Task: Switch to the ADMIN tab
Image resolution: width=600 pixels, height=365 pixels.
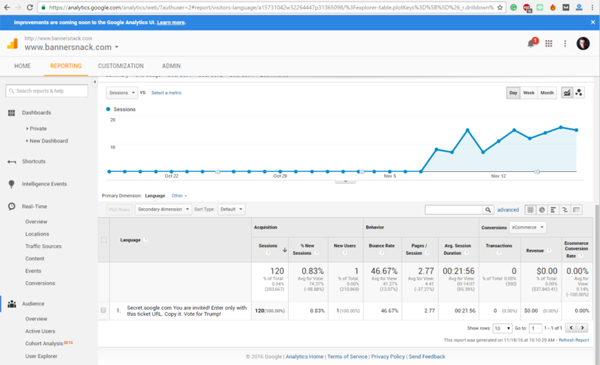Action: coord(171,66)
